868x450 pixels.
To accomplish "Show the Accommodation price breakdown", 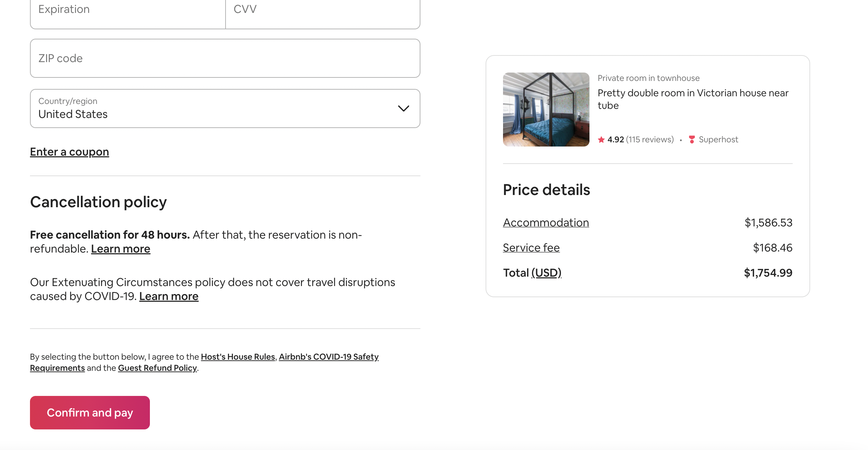I will (x=546, y=223).
